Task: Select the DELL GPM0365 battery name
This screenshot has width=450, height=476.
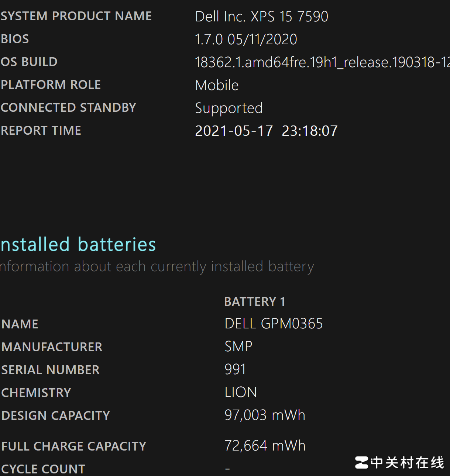Action: coord(274,323)
